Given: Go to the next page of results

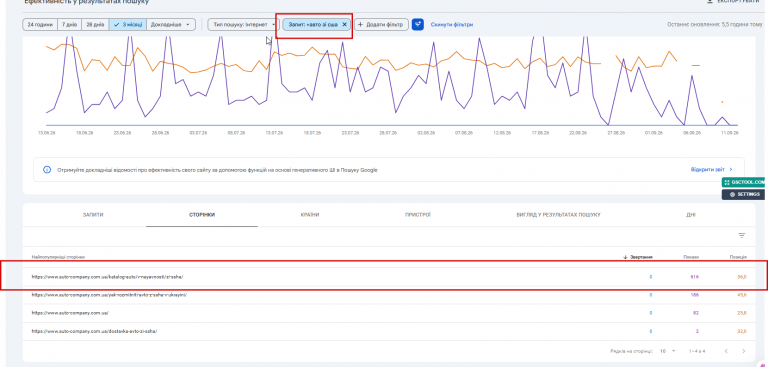Looking at the screenshot, I should tap(744, 351).
